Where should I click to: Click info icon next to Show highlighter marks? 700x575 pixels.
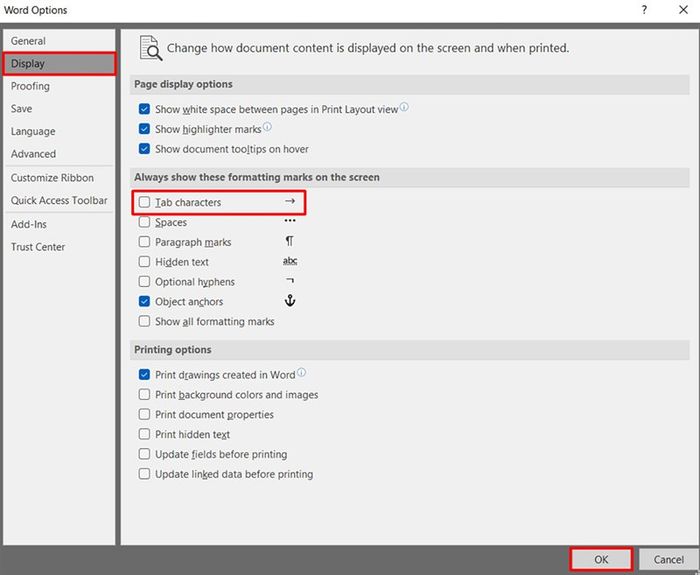(267, 127)
